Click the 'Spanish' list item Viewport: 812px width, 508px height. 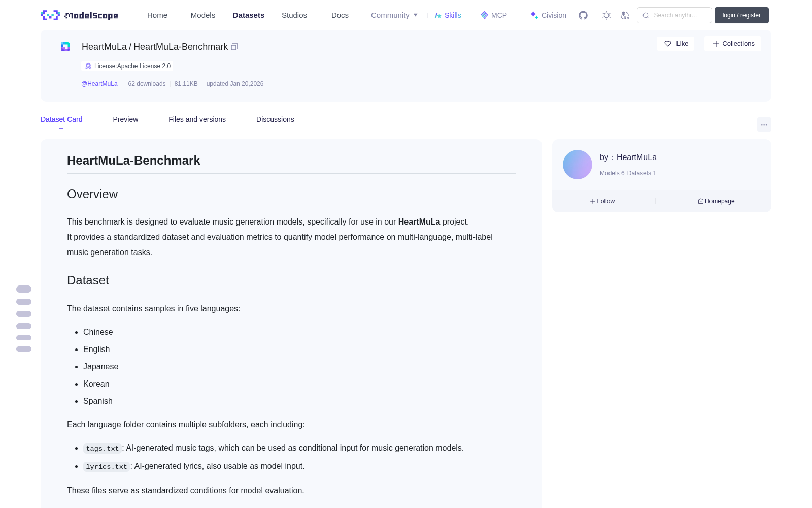pyautogui.click(x=98, y=401)
